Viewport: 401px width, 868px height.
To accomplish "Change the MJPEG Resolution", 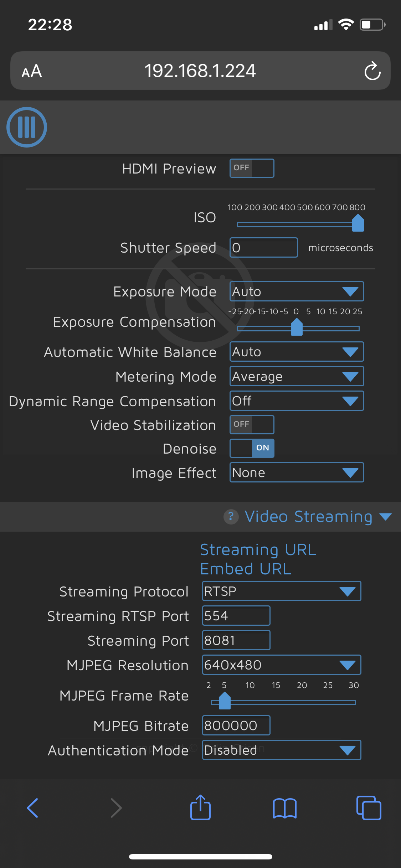I will (x=281, y=665).
